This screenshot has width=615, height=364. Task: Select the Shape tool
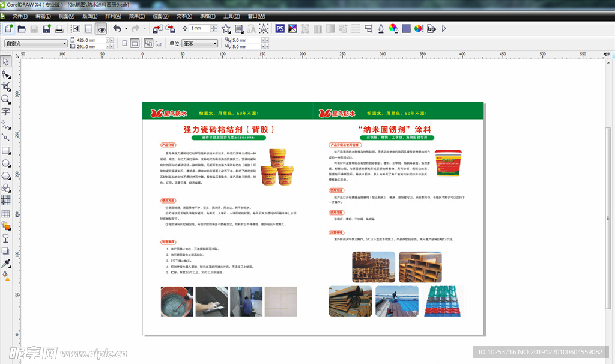click(x=7, y=73)
